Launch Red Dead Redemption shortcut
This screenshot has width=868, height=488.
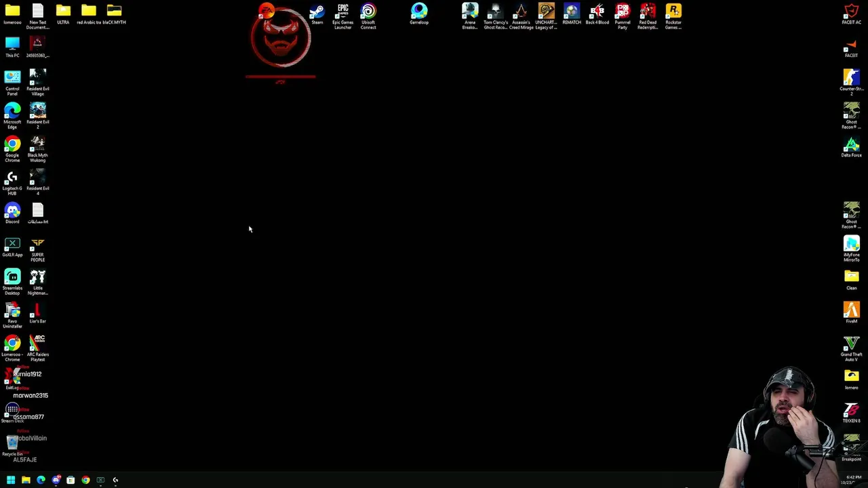pos(648,16)
